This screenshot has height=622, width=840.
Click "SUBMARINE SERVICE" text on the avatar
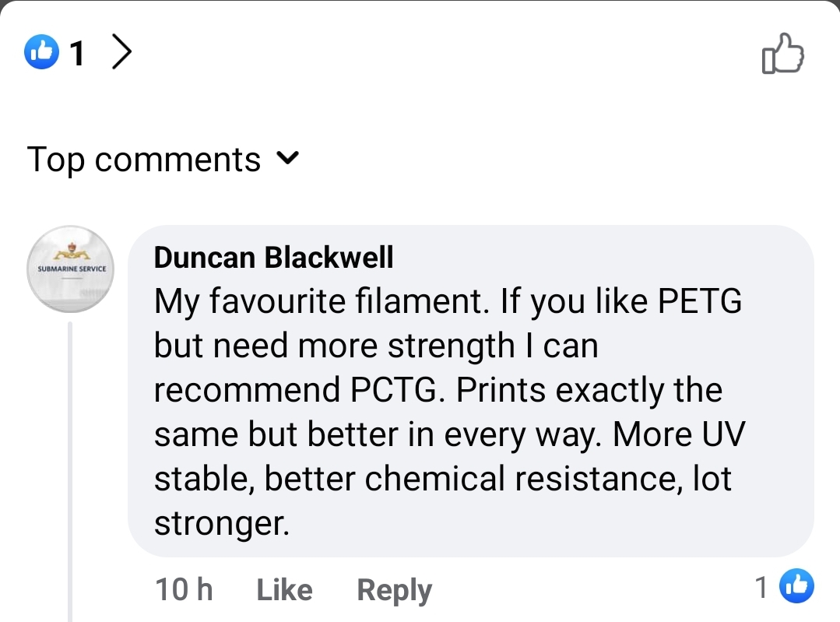point(72,269)
